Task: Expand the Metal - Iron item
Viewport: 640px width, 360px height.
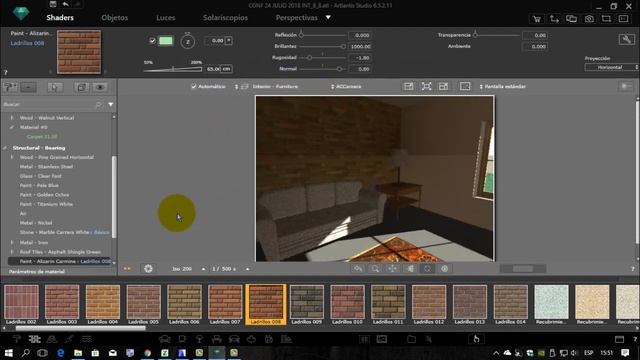Action: click(x=12, y=242)
